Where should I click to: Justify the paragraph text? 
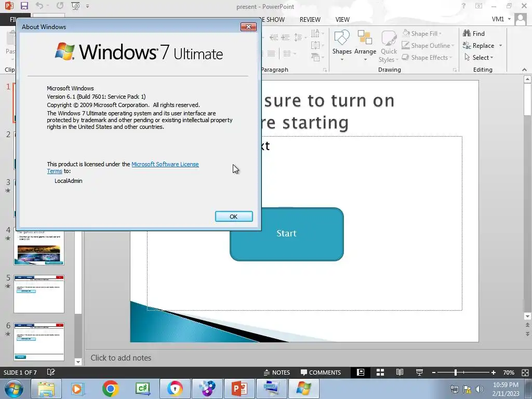coord(271,54)
